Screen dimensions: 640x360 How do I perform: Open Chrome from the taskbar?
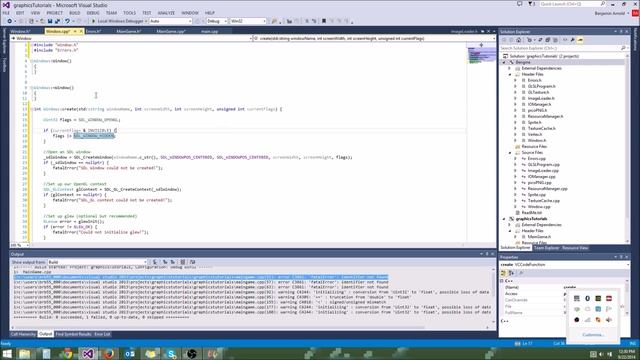pyautogui.click(x=67, y=354)
